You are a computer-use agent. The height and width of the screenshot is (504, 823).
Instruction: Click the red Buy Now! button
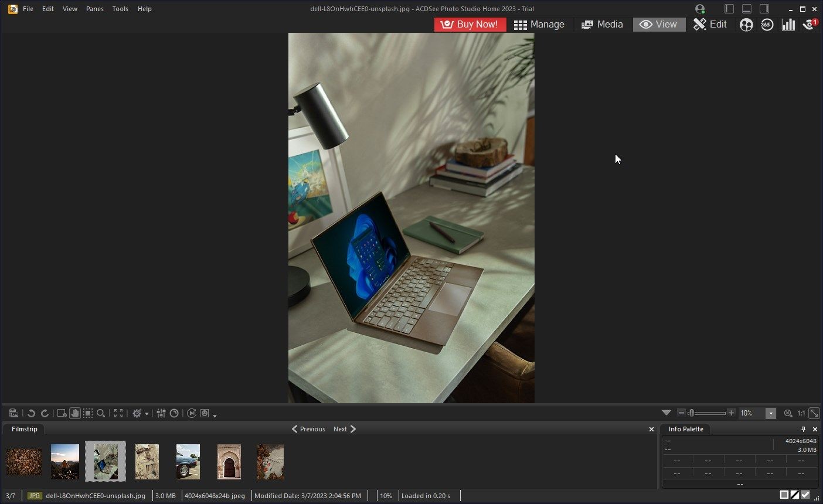pos(470,24)
